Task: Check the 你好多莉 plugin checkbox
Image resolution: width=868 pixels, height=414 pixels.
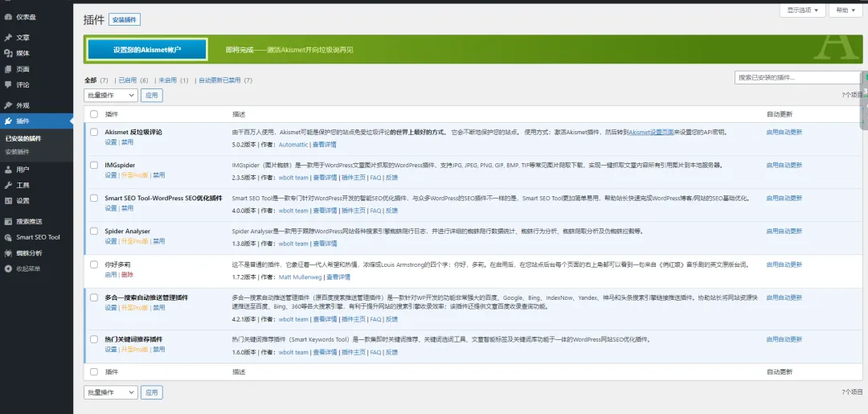Action: [93, 264]
